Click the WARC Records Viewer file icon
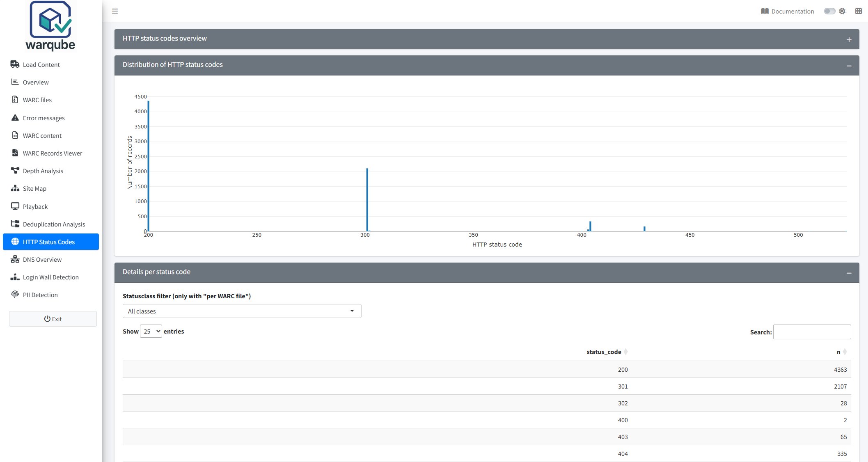Image resolution: width=868 pixels, height=462 pixels. coord(15,153)
